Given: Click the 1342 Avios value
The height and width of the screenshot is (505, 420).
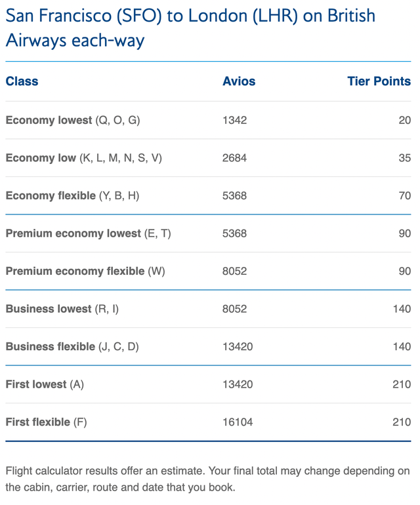Looking at the screenshot, I should (235, 120).
